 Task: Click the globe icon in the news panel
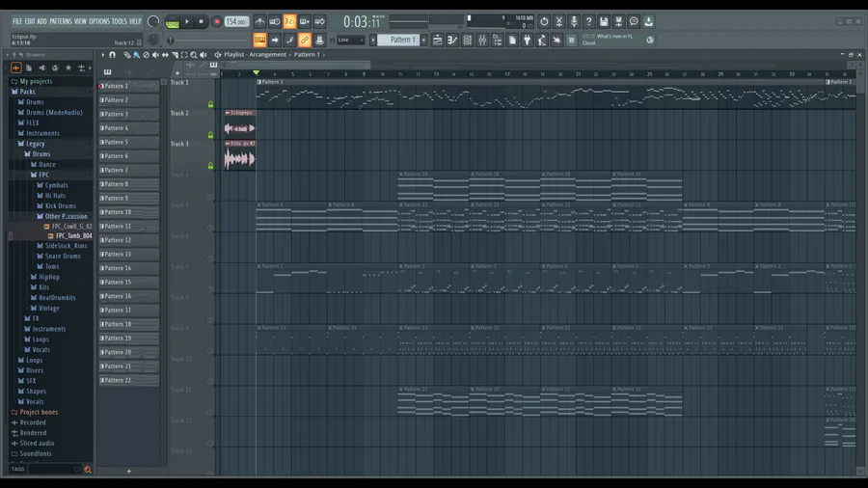click(x=650, y=40)
